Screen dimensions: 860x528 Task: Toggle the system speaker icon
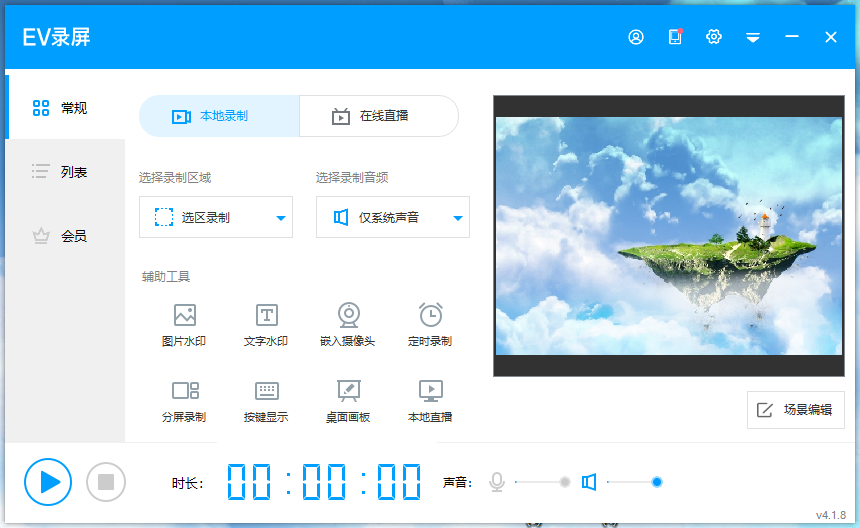(x=589, y=482)
